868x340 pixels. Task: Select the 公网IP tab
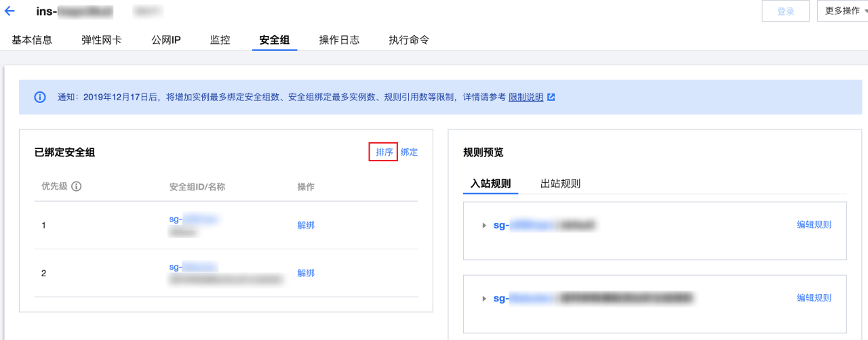click(166, 40)
